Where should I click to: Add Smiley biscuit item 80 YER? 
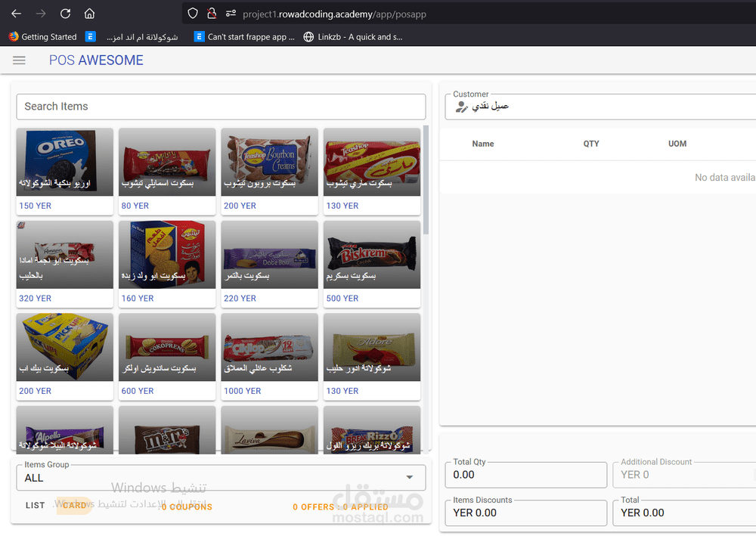point(167,171)
